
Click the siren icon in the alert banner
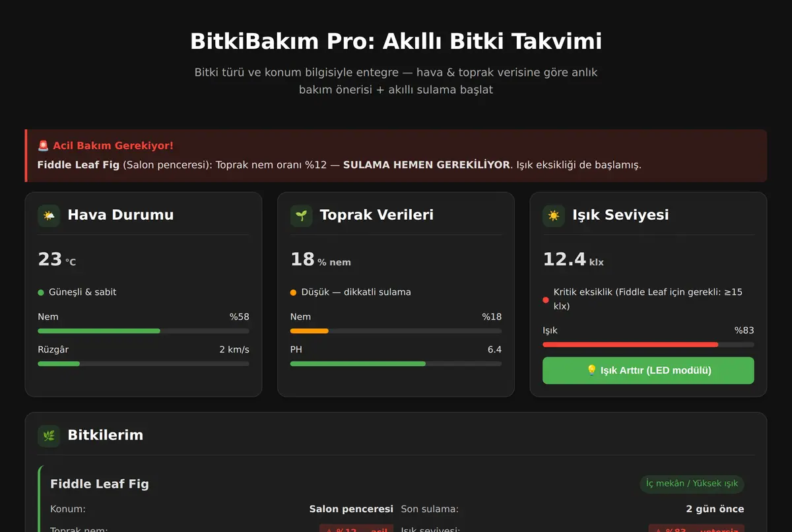(44, 146)
